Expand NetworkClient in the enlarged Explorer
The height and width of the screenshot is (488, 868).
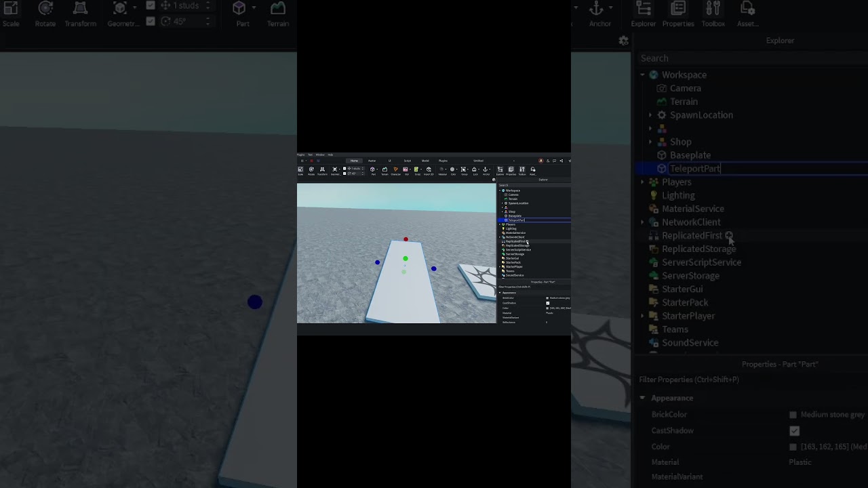642,222
